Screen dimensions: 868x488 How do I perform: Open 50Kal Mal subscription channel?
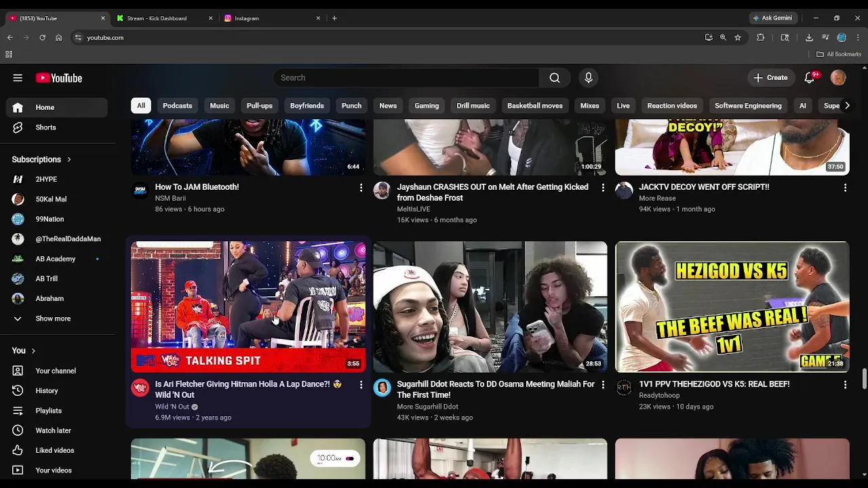57,199
